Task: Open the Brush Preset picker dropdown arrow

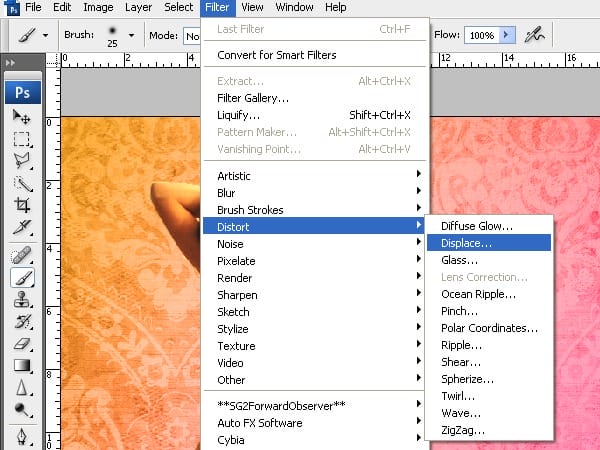Action: pos(131,36)
